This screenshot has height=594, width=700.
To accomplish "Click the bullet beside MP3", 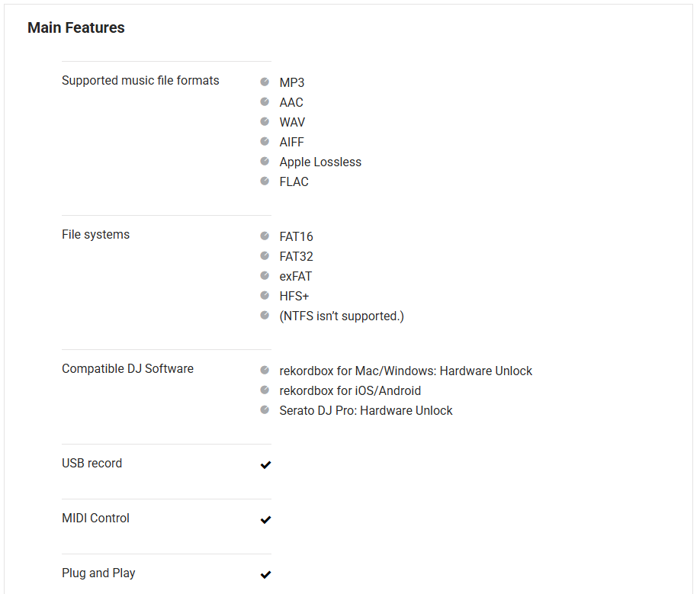I will click(x=265, y=82).
